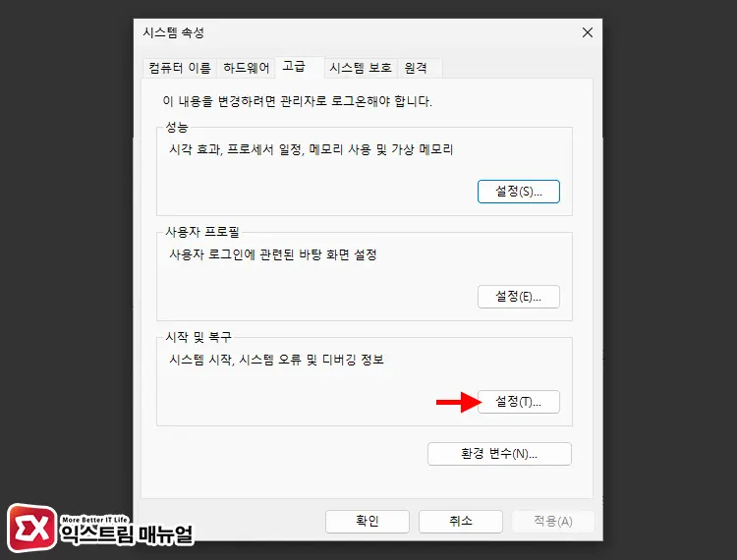This screenshot has height=560, width=737.
Task: Open the 하드웨어 tab
Action: [247, 68]
